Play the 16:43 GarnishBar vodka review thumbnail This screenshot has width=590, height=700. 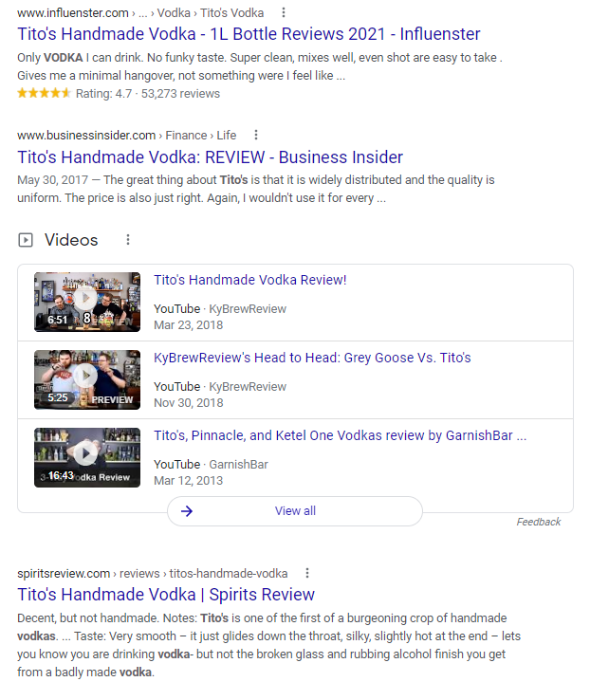pyautogui.click(x=87, y=457)
